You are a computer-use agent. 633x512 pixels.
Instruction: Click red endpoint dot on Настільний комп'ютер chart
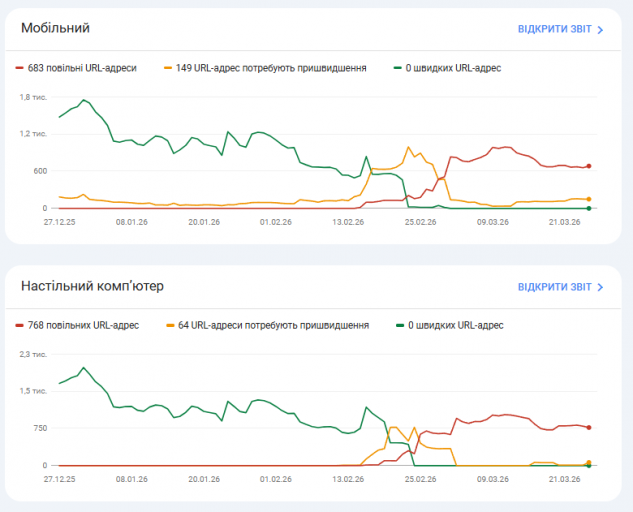click(x=589, y=427)
